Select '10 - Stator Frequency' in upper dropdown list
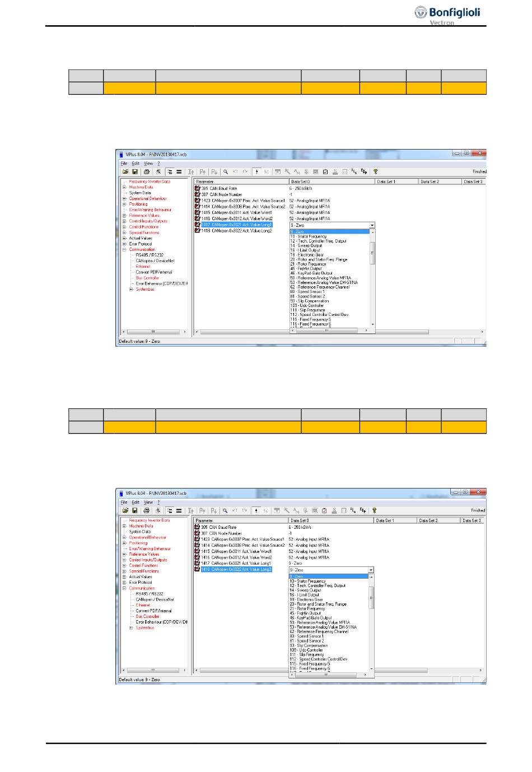Image resolution: width=532 pixels, height=772 pixels. point(308,236)
